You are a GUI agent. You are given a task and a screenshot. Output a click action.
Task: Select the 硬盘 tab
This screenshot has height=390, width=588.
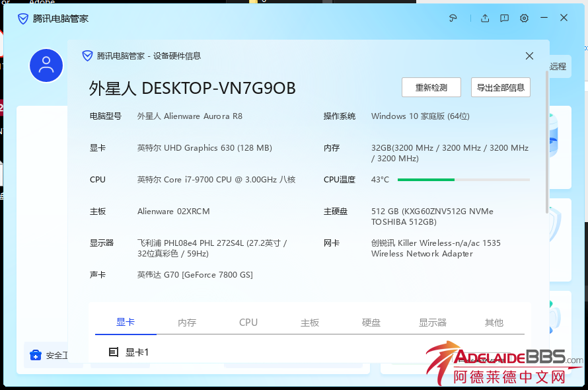point(371,323)
